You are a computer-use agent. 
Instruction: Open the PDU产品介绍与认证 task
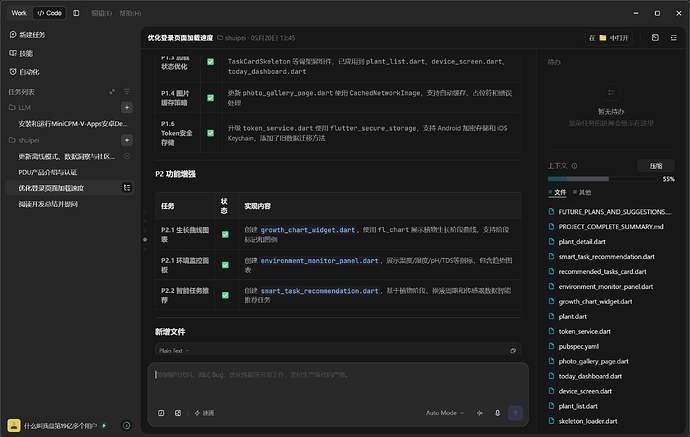[x=48, y=172]
